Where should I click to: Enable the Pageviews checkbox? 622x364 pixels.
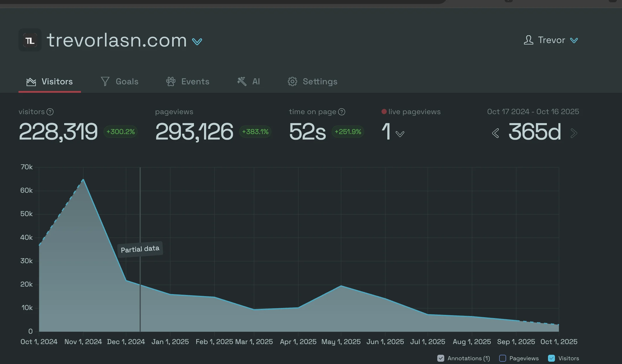[503, 358]
